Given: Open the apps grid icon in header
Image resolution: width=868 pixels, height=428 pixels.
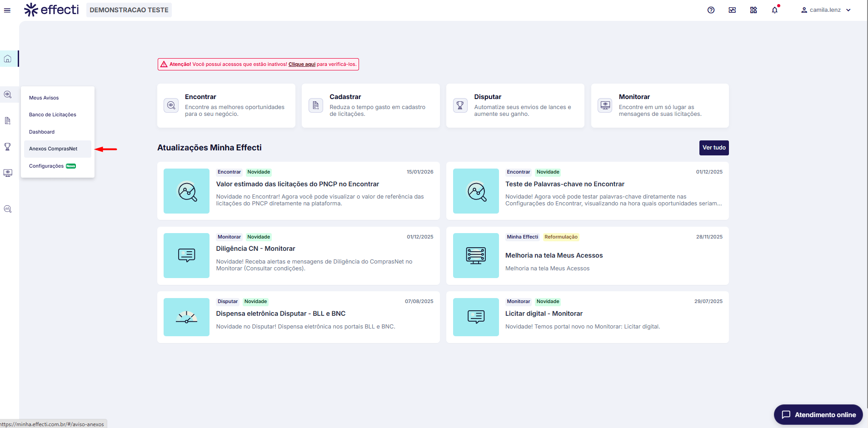Looking at the screenshot, I should (753, 10).
